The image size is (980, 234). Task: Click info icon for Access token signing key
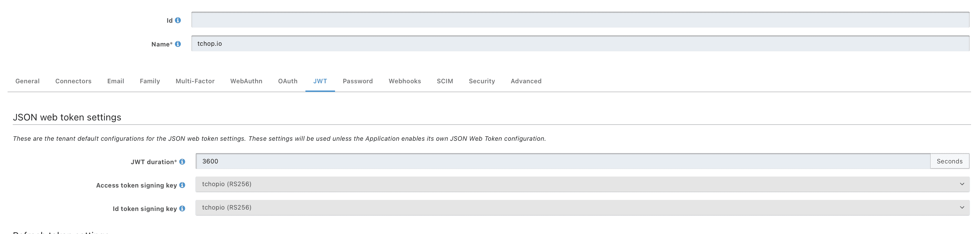click(x=182, y=185)
